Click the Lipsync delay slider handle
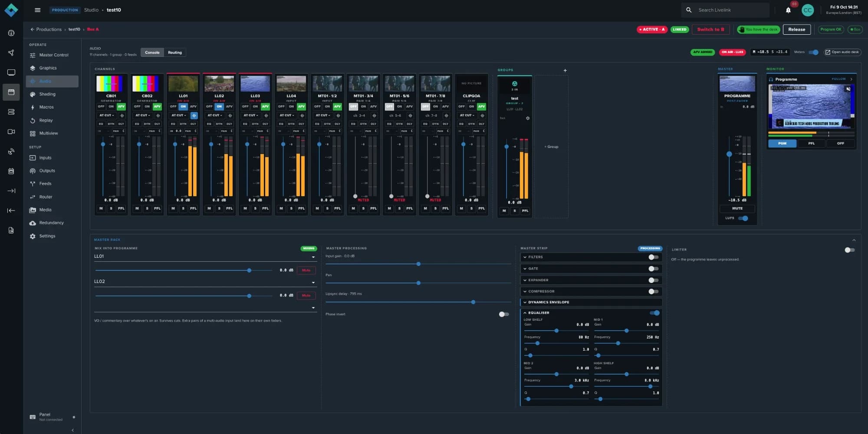This screenshot has width=868, height=434. pyautogui.click(x=473, y=302)
